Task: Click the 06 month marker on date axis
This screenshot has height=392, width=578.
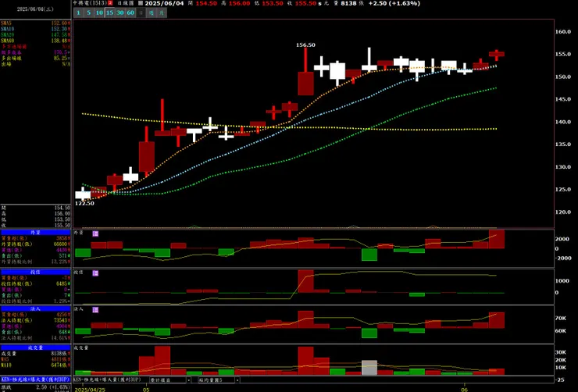Action: coord(465,390)
